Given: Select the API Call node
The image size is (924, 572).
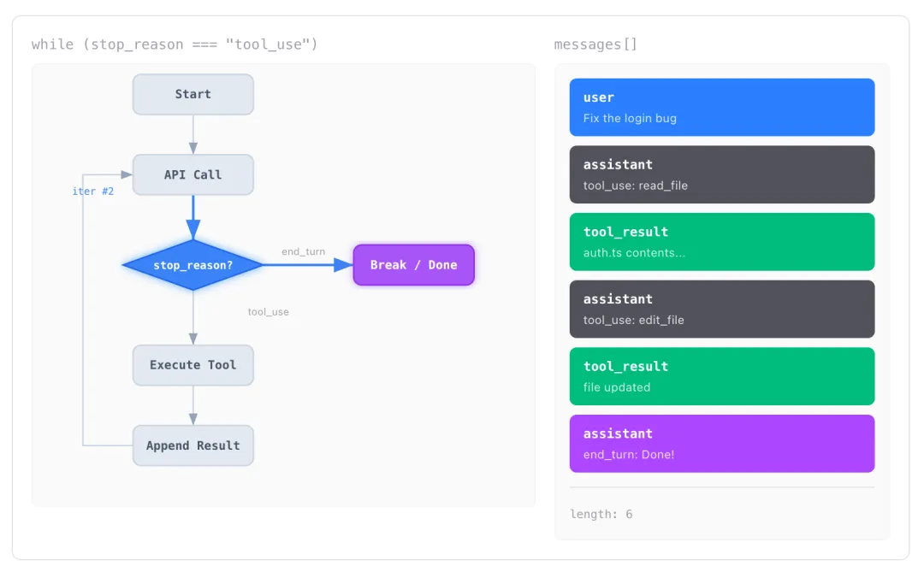Looking at the screenshot, I should pyautogui.click(x=192, y=174).
